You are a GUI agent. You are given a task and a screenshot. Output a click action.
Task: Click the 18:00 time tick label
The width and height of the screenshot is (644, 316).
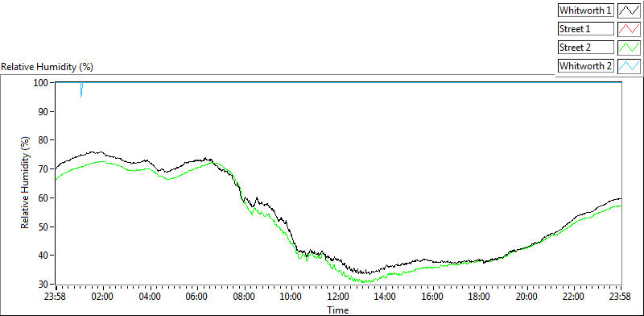480,297
